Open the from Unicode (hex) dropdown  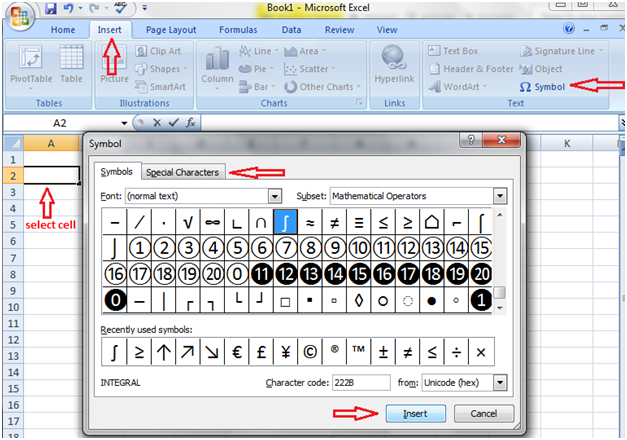[x=500, y=383]
